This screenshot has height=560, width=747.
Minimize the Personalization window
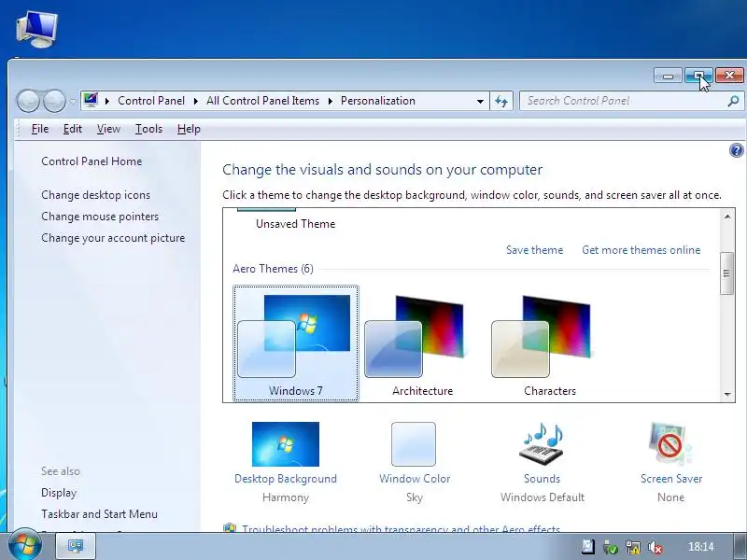click(x=668, y=76)
